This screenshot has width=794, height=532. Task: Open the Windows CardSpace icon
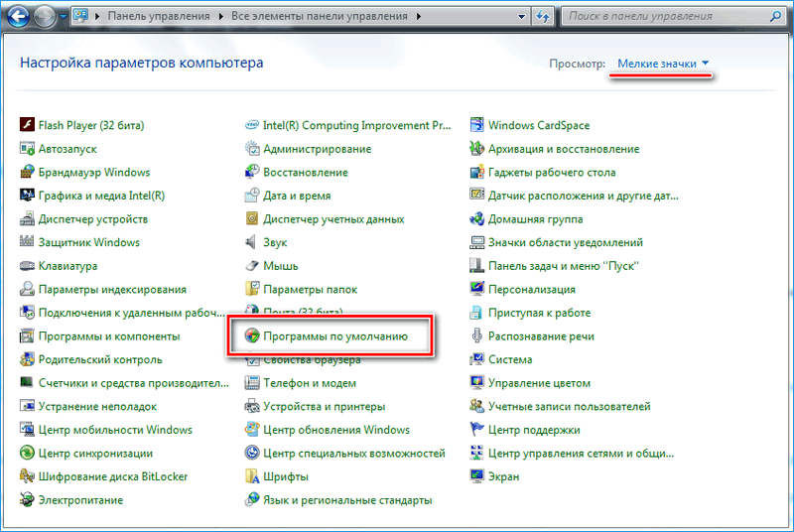pos(477,125)
